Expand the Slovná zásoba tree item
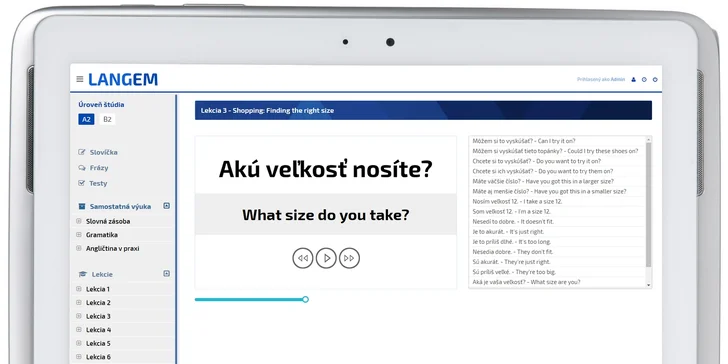This screenshot has width=728, height=364. [x=78, y=221]
